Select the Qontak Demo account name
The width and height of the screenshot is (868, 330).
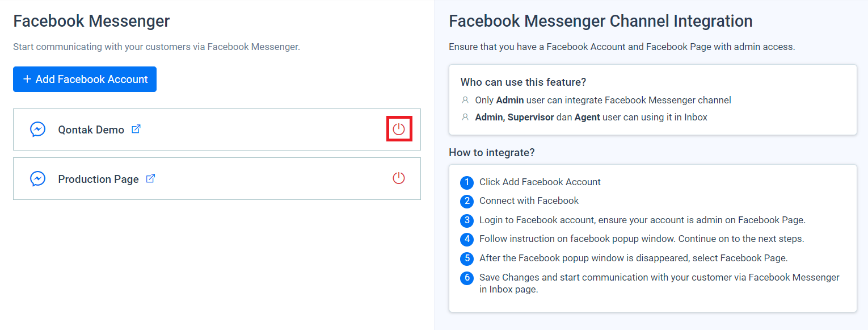(91, 130)
